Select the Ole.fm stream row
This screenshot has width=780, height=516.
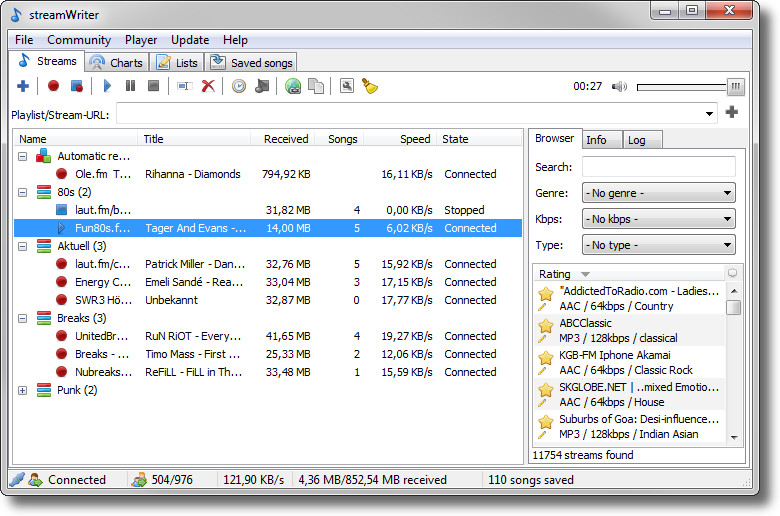point(268,174)
